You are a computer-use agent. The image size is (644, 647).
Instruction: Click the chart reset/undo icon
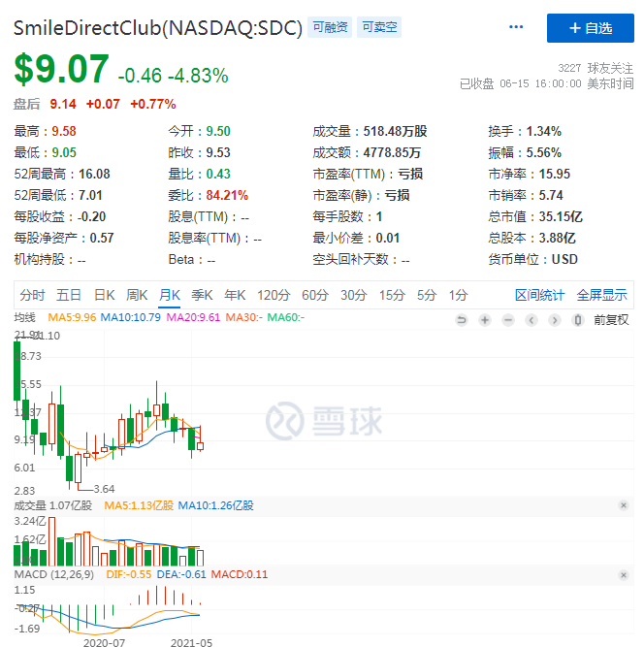pos(462,320)
